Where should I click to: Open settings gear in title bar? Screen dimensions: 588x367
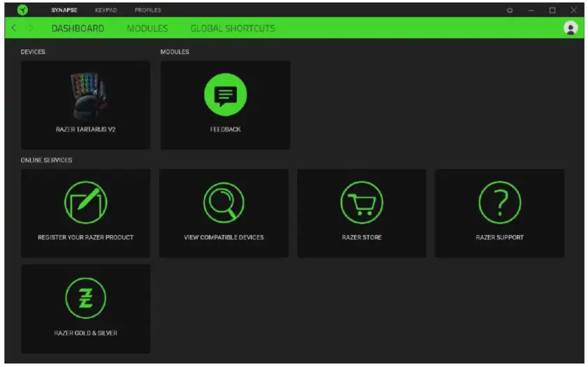click(x=509, y=10)
